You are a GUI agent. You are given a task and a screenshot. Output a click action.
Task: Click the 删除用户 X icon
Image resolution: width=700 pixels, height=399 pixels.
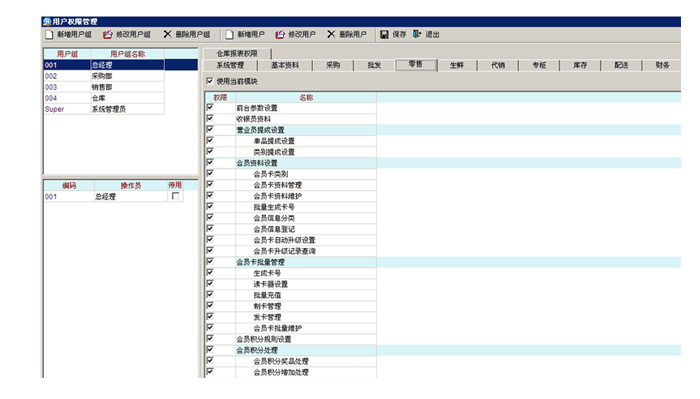[x=331, y=34]
